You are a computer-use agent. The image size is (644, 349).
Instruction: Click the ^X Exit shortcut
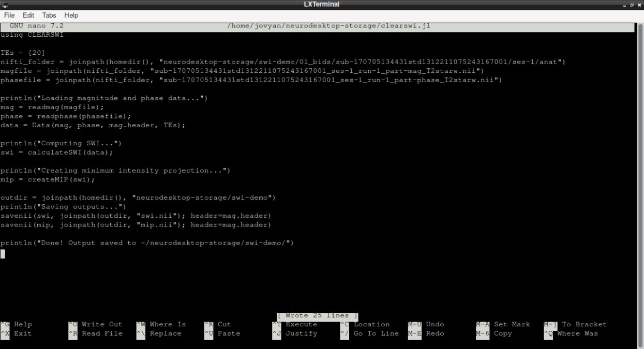(16, 333)
